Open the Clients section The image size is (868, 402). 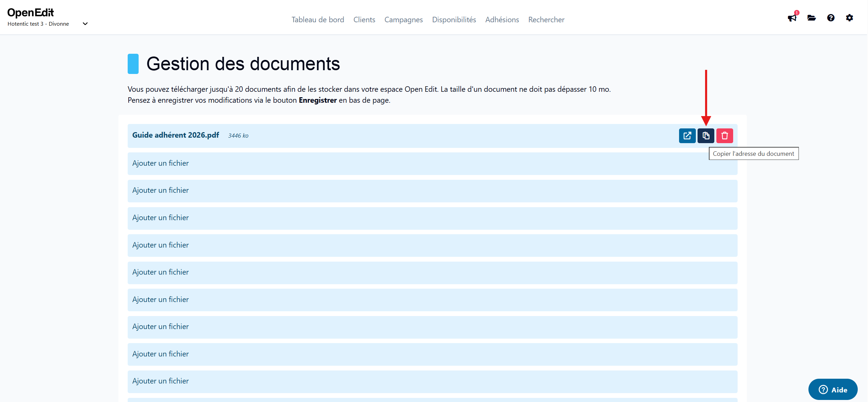click(x=364, y=20)
